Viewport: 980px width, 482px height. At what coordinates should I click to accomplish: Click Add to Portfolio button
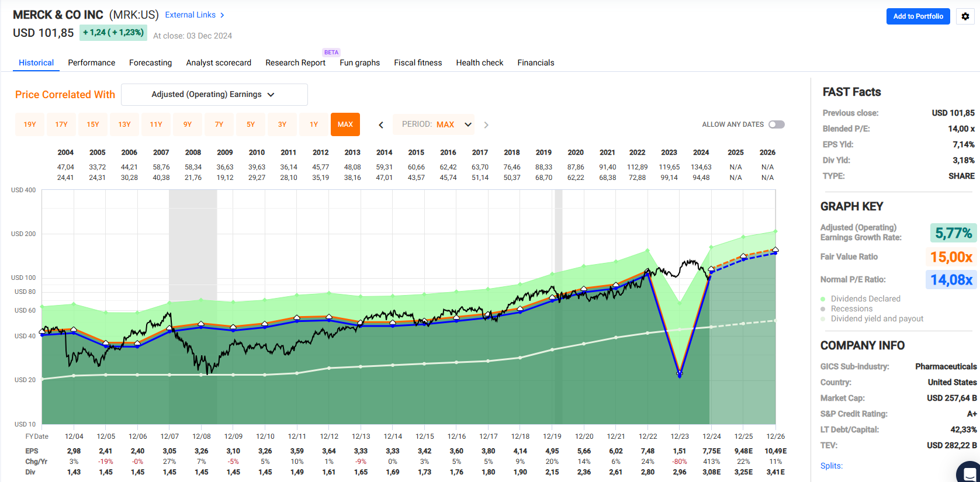917,16
